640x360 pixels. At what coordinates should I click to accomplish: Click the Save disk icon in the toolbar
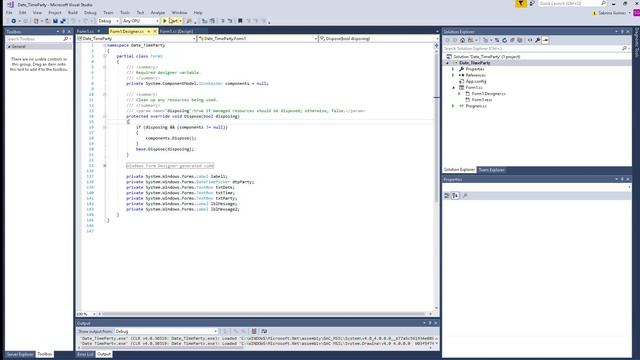coord(56,21)
